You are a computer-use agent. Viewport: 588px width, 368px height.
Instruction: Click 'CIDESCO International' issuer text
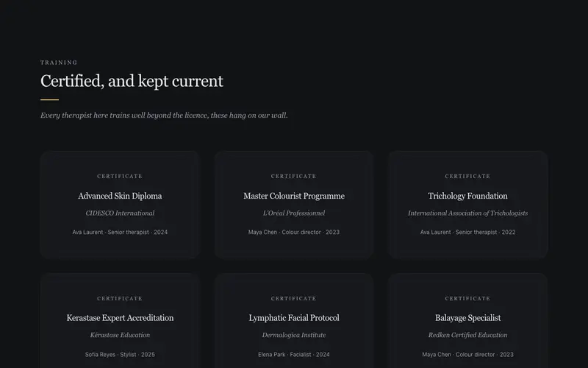click(120, 213)
